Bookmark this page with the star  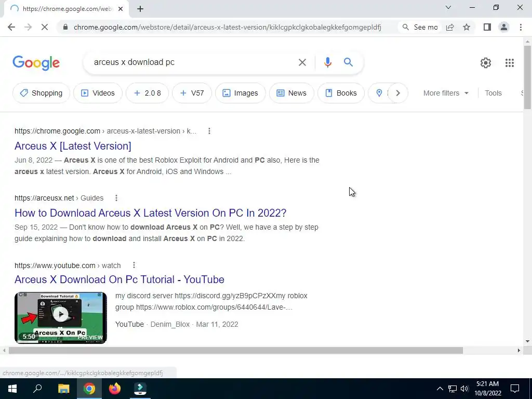(467, 27)
